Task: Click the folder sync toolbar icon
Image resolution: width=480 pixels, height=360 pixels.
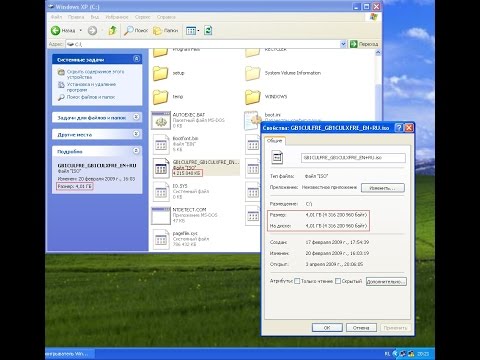Action: 208,31
